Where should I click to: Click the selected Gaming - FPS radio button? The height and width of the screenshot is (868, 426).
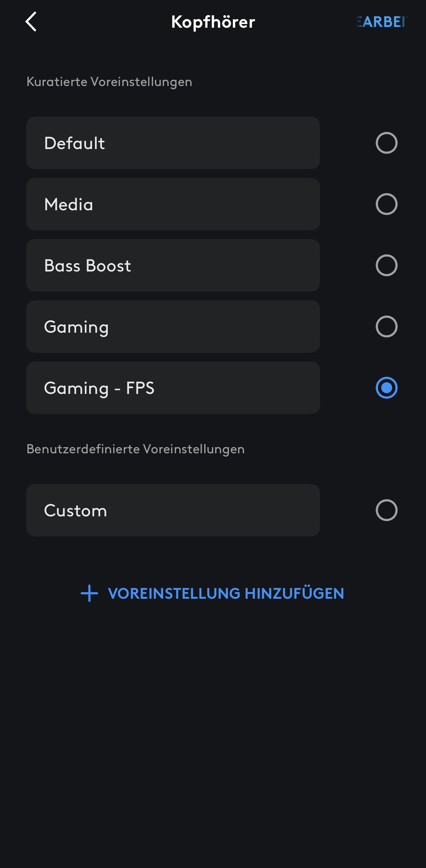(x=386, y=388)
